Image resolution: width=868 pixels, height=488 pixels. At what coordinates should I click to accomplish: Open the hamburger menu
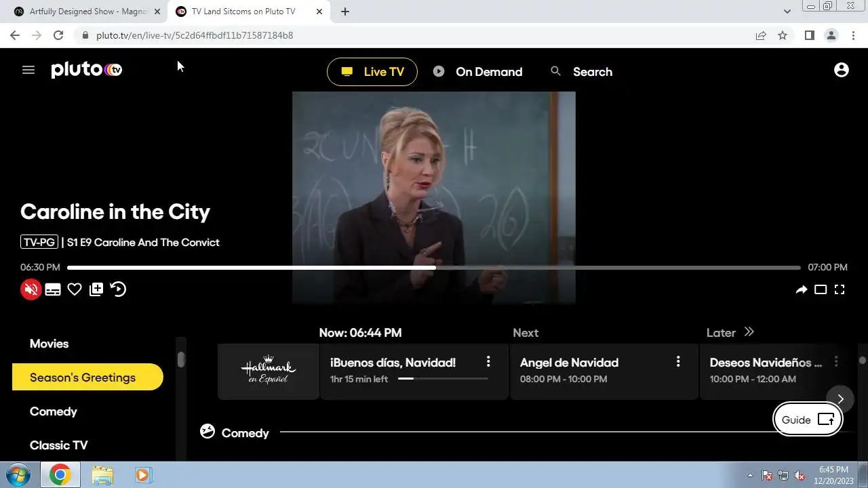point(28,70)
